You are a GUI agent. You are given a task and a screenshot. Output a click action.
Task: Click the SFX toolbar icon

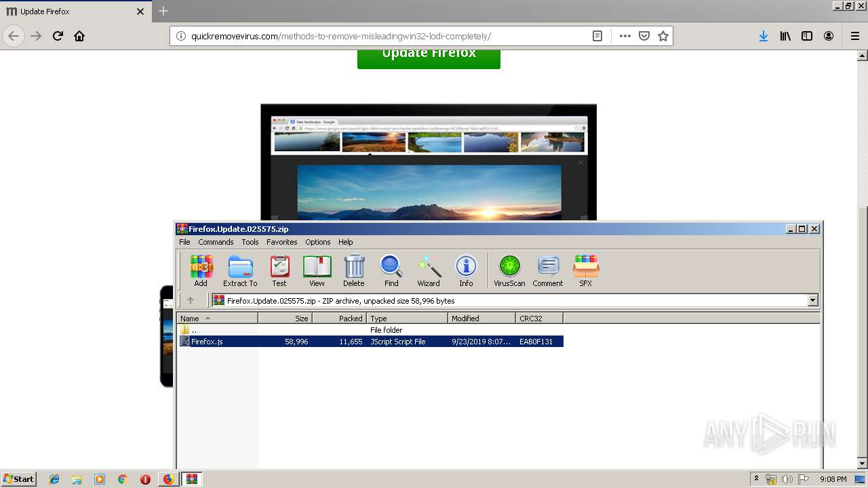click(x=586, y=270)
